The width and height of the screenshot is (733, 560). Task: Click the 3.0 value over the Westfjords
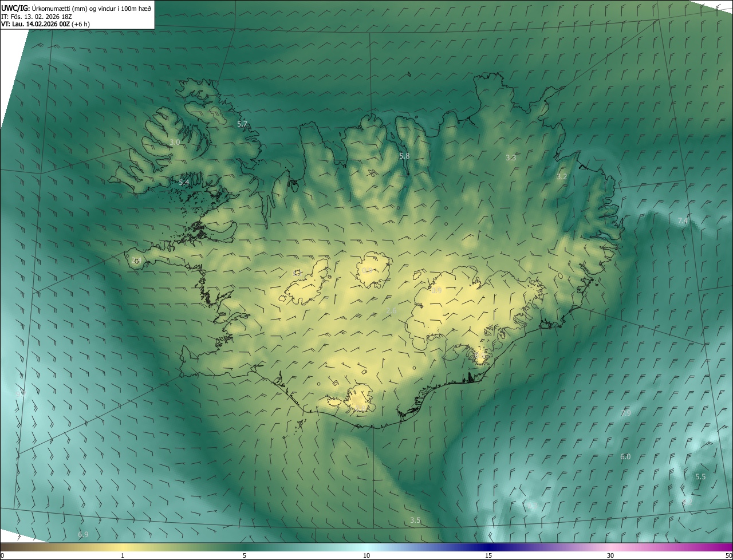tap(175, 142)
